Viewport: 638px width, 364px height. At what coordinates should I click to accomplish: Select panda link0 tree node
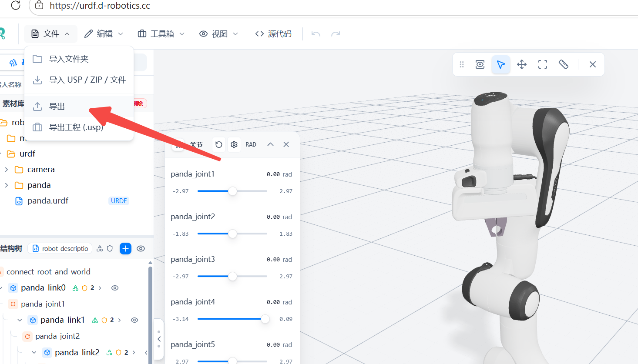[x=43, y=287]
